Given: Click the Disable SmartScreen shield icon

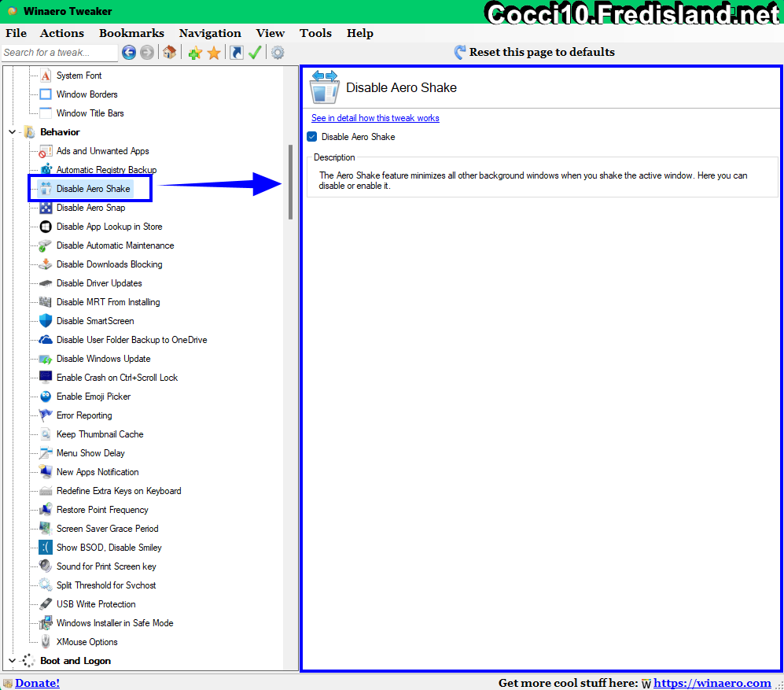Looking at the screenshot, I should click(46, 321).
